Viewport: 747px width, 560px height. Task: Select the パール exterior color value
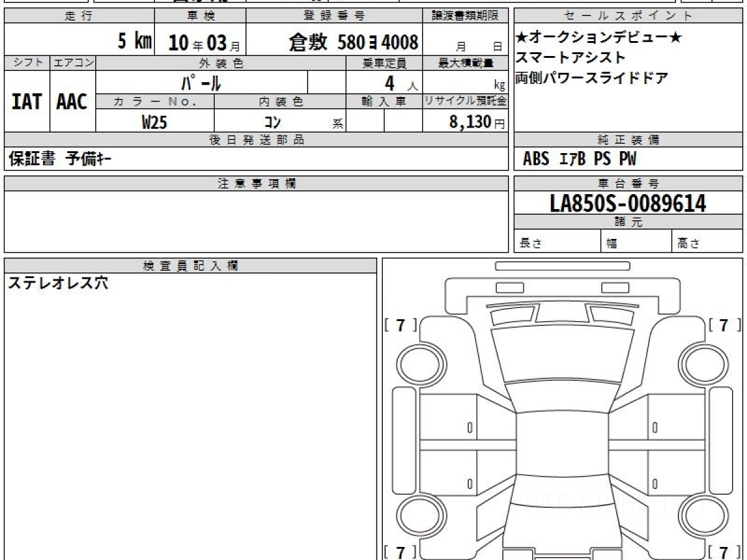[201, 82]
